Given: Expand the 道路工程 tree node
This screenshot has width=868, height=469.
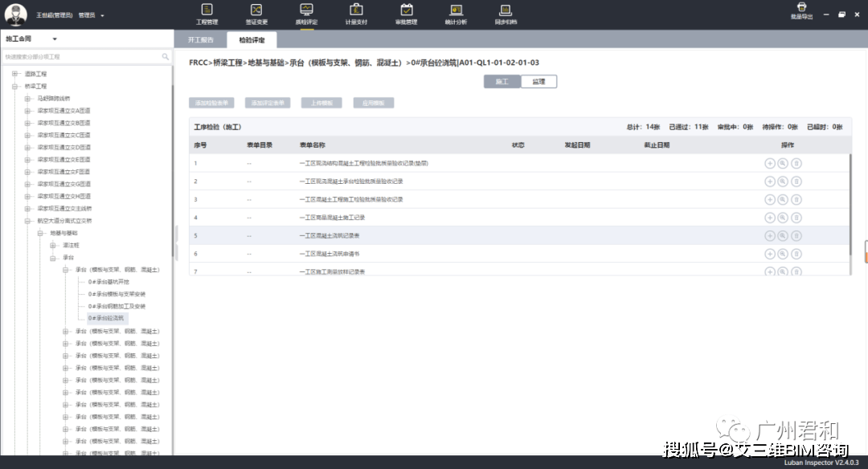Looking at the screenshot, I should point(15,74).
